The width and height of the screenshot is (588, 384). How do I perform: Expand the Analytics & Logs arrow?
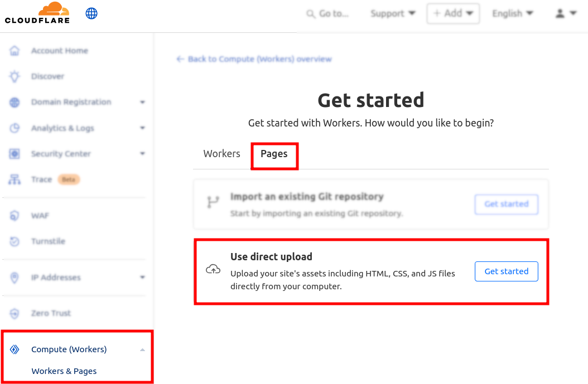(142, 128)
